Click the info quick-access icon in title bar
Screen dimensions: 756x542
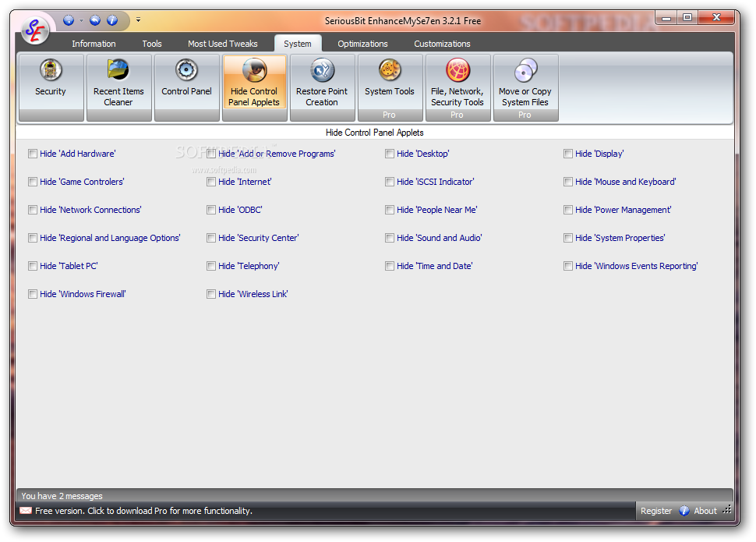tap(112, 19)
